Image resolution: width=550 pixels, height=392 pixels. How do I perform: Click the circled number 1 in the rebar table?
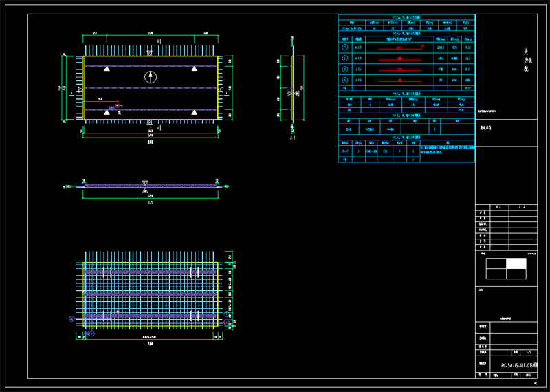345,47
